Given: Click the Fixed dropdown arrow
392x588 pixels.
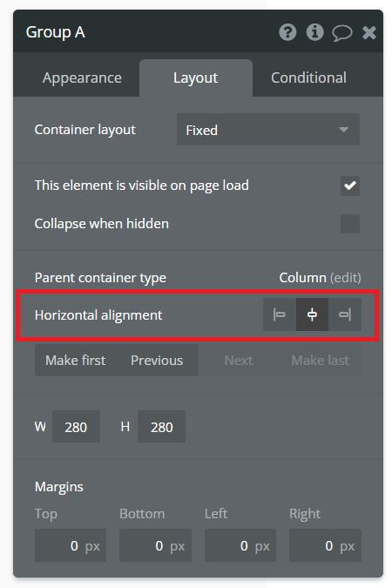Looking at the screenshot, I should click(343, 130).
